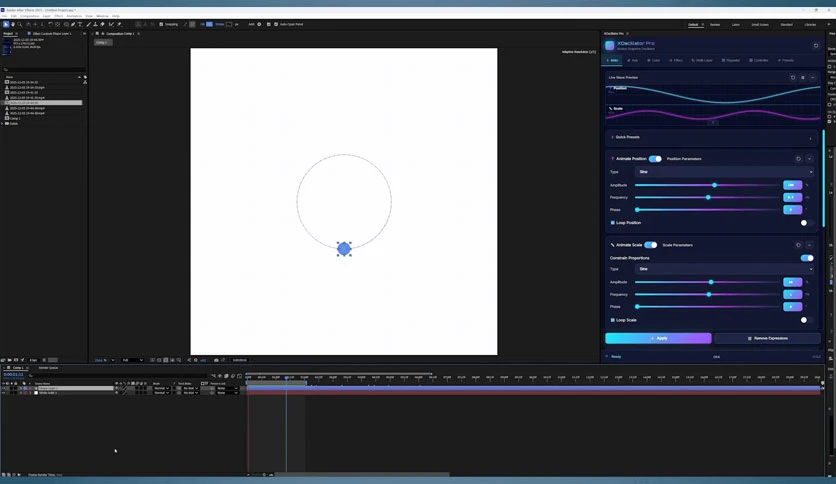Image resolution: width=836 pixels, height=484 pixels.
Task: Switch to the Effect Controls panel tab
Action: 50,34
